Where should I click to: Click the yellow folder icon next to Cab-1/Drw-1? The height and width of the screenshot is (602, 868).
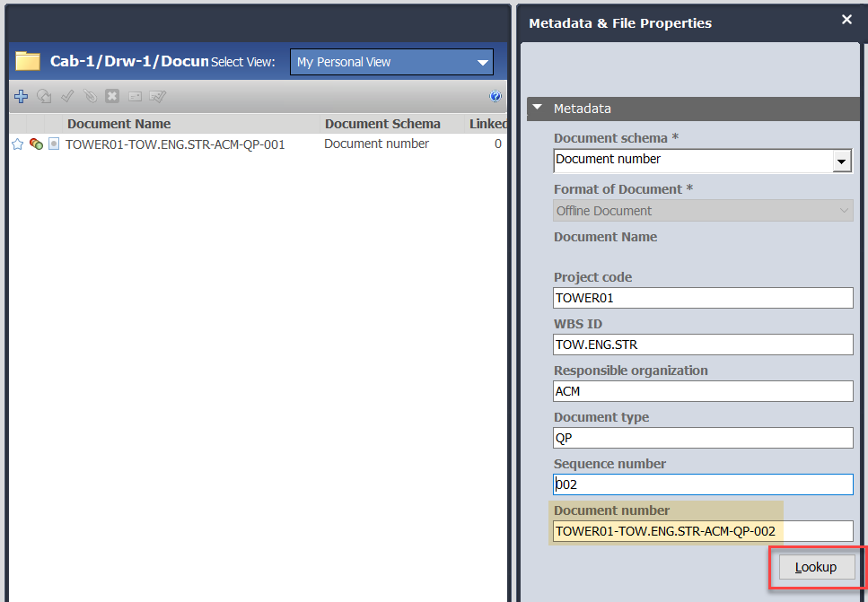[27, 61]
